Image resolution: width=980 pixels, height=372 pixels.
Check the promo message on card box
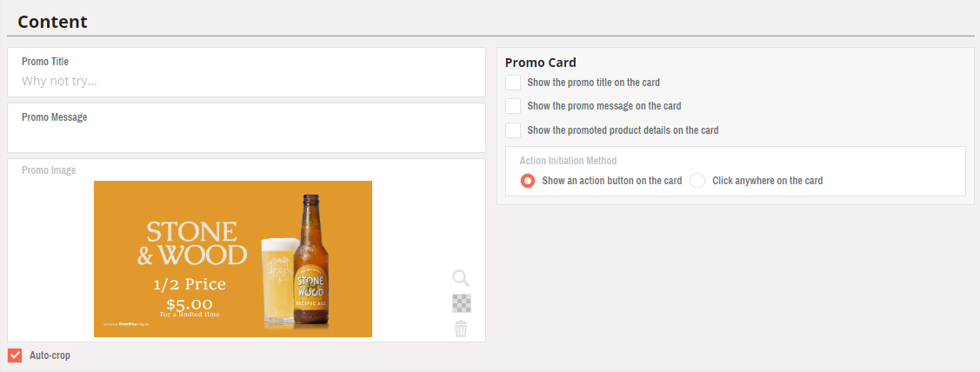point(513,106)
